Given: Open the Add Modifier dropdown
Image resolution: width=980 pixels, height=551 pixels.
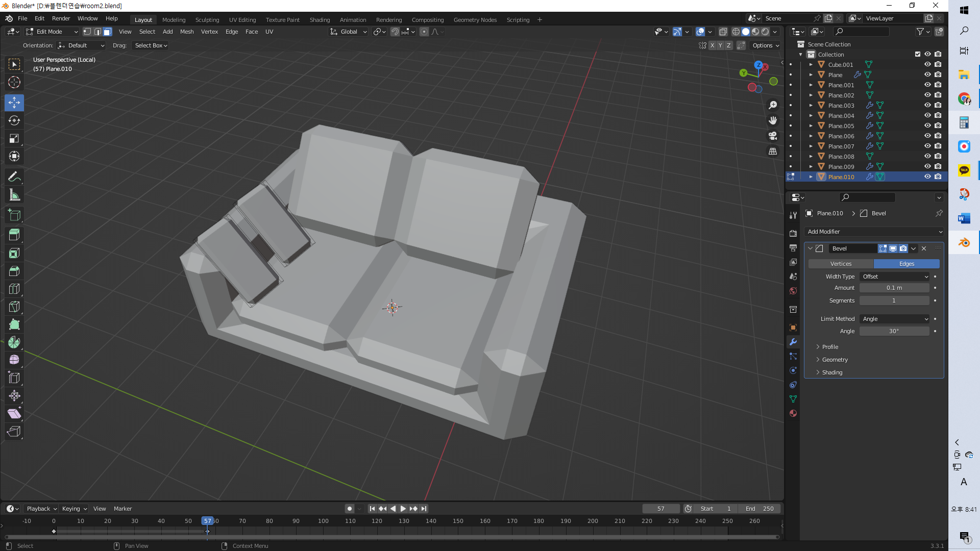Looking at the screenshot, I should coord(874,232).
